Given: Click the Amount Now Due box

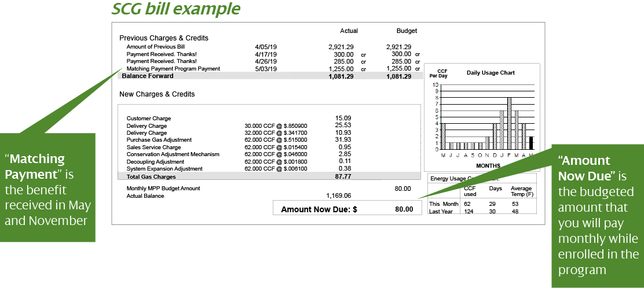Looking at the screenshot, I should click(x=347, y=209).
